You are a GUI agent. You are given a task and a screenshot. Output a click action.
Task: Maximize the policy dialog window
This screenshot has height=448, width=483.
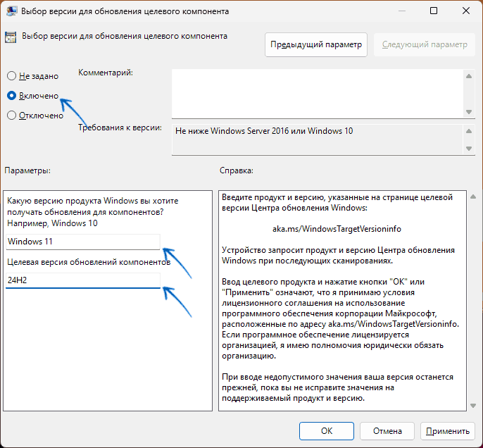click(434, 11)
